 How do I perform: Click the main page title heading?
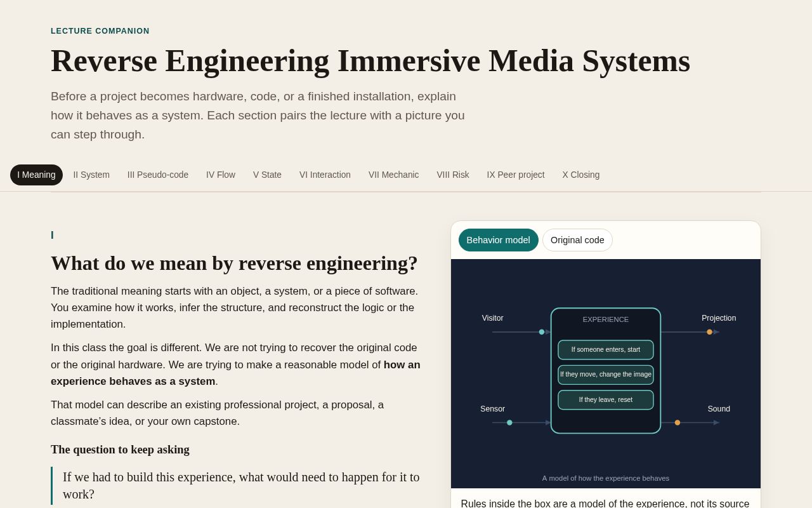[x=370, y=61]
